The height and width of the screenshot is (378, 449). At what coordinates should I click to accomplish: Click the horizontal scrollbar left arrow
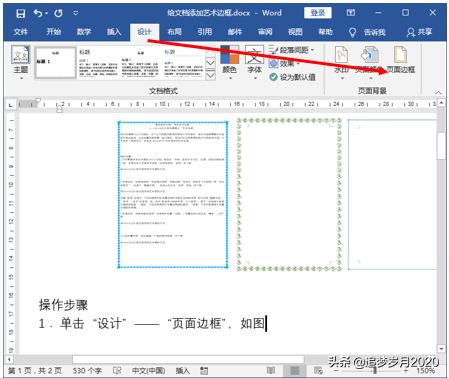click(10, 359)
